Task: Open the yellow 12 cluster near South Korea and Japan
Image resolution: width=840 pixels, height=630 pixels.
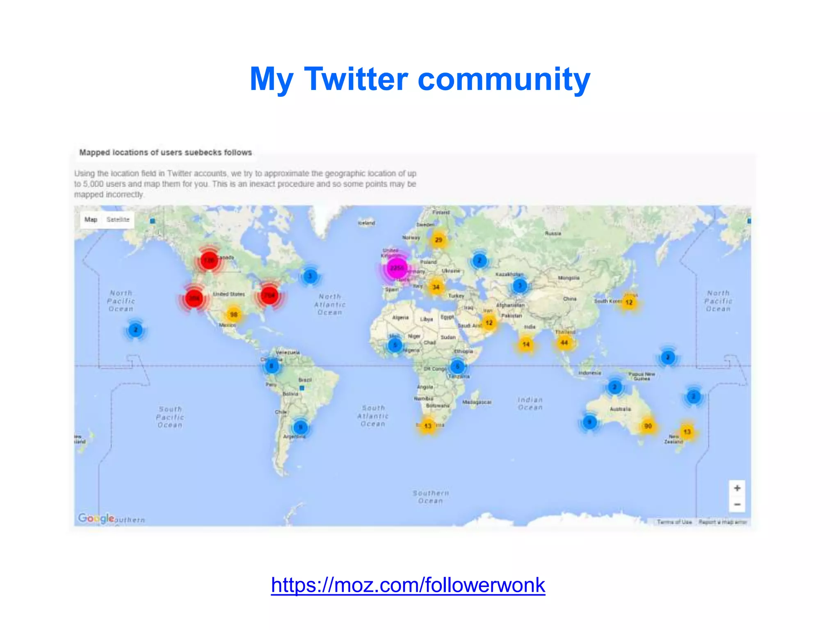Action: coord(629,303)
